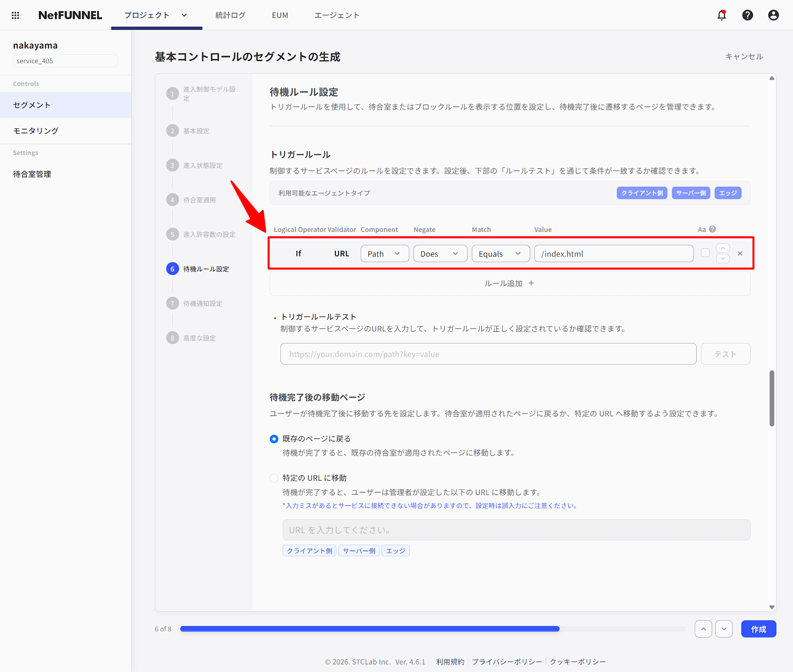This screenshot has height=672, width=793.
Task: Go to previous step using up chevron
Action: [703, 629]
